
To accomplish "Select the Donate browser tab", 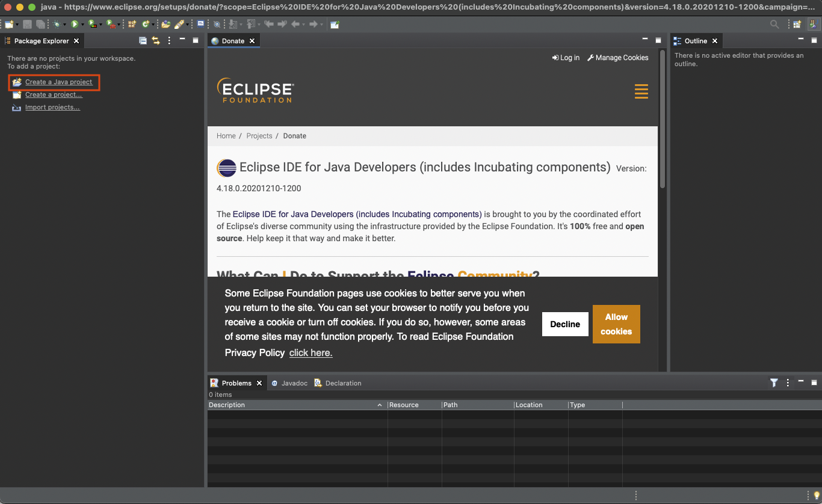I will click(x=233, y=41).
